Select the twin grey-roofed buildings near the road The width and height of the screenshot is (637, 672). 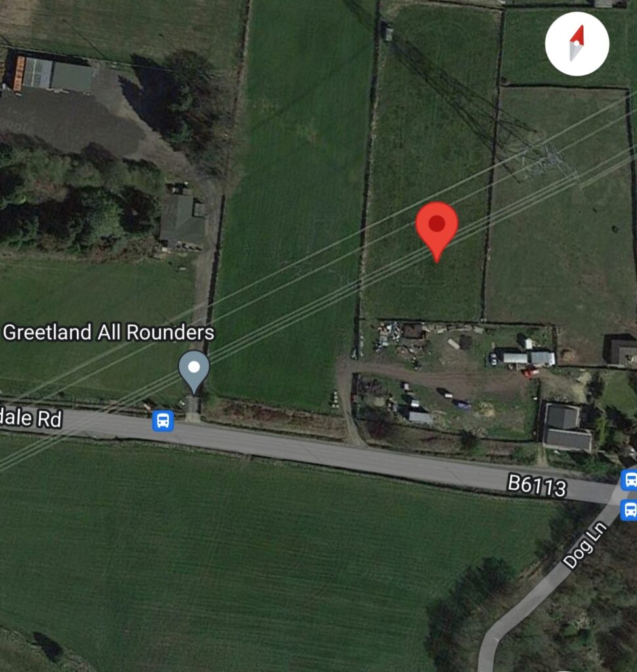click(x=566, y=427)
